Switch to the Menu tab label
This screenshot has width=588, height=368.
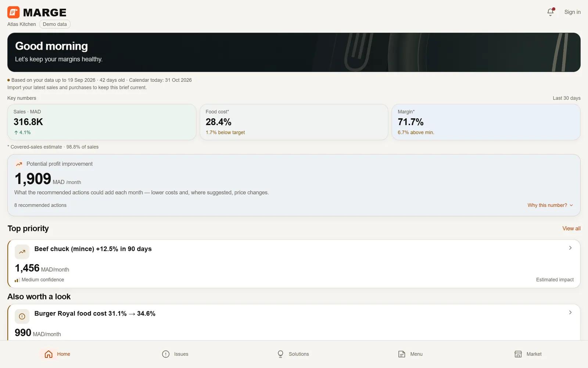tap(416, 354)
